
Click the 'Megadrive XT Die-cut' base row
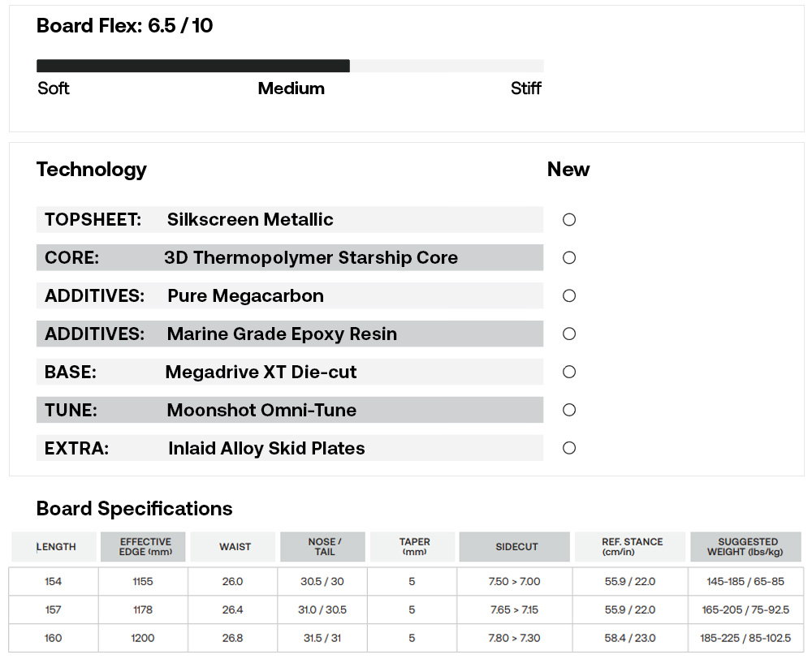point(290,372)
